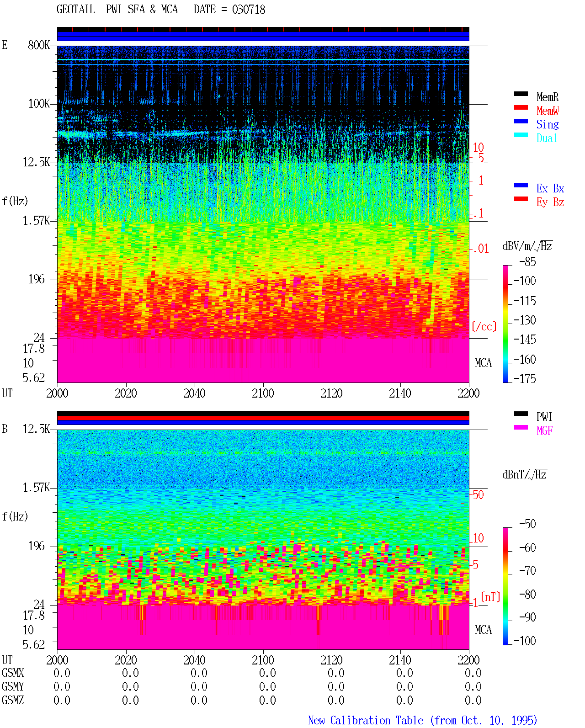The width and height of the screenshot is (585, 728).
Task: Click the Ey Bz legend label
Action: [x=550, y=202]
